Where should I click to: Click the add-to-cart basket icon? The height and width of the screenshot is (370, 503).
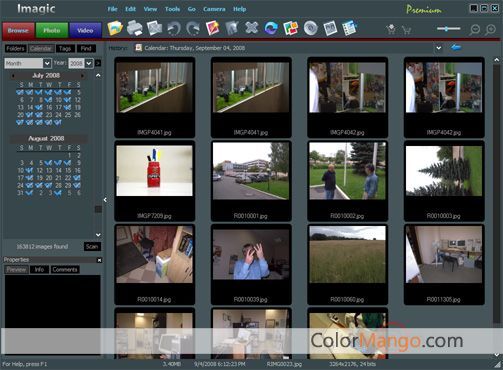pos(391,29)
